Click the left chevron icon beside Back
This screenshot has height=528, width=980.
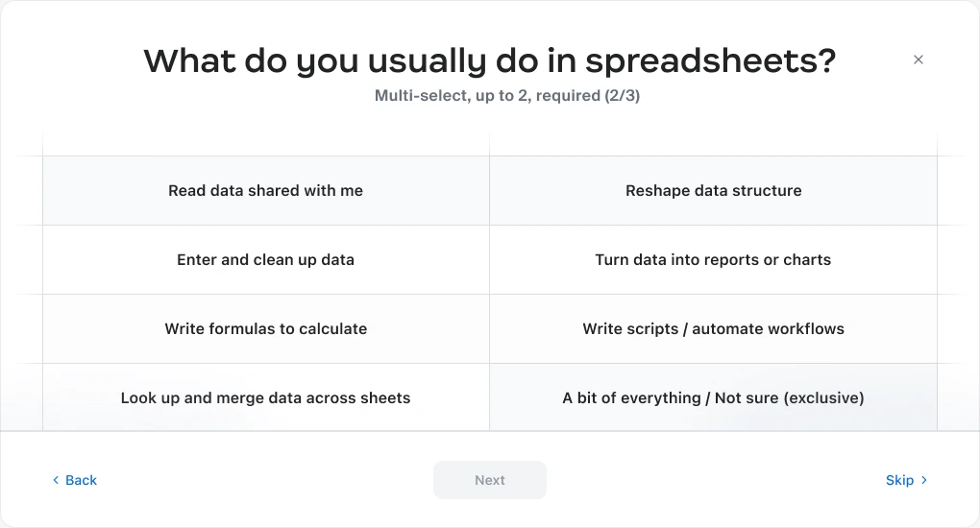[x=56, y=480]
